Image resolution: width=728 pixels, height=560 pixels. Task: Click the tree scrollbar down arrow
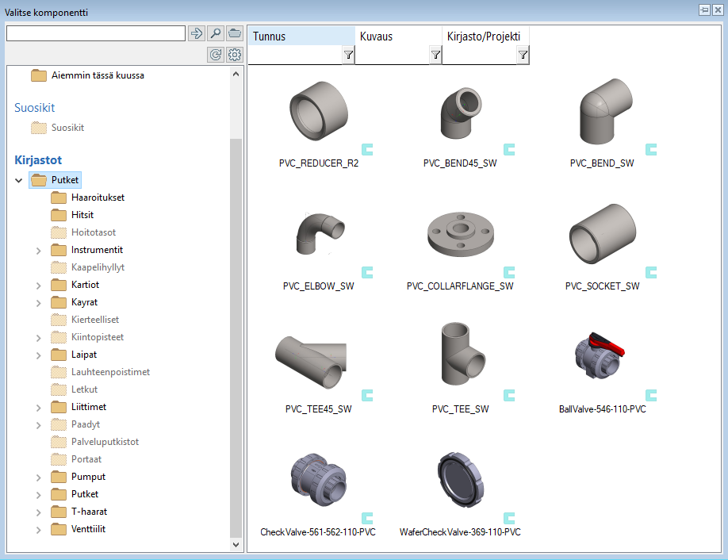pos(236,545)
